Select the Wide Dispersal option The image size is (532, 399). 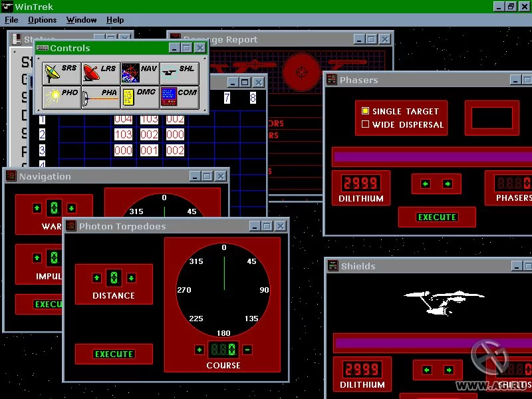click(403, 124)
